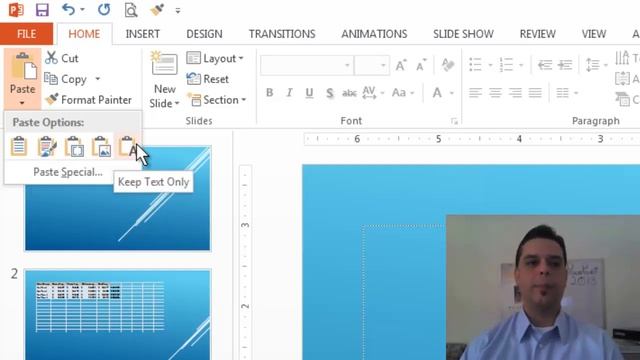This screenshot has height=360, width=640.
Task: Click the Paste dropdown arrow below Paste label
Action: 22,103
